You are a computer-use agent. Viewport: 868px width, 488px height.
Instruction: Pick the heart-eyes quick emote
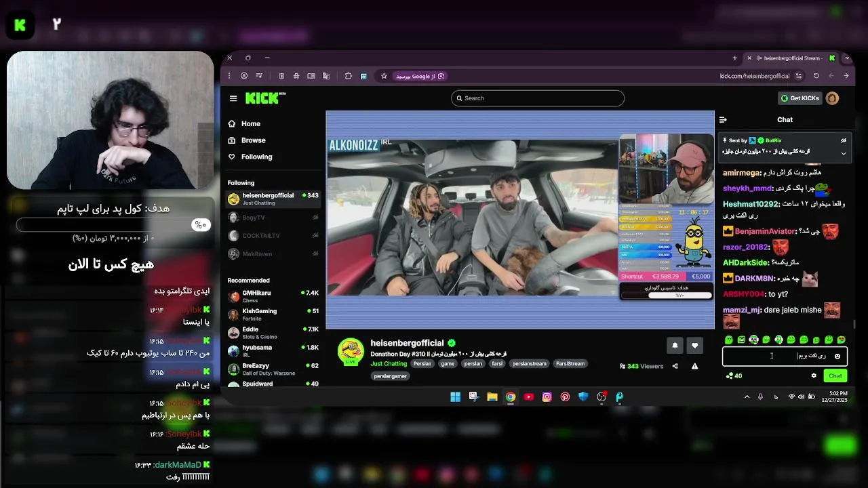[x=842, y=340]
